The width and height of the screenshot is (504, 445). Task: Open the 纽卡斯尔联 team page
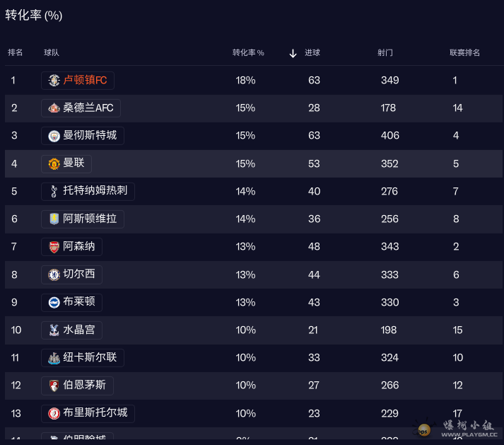click(90, 358)
